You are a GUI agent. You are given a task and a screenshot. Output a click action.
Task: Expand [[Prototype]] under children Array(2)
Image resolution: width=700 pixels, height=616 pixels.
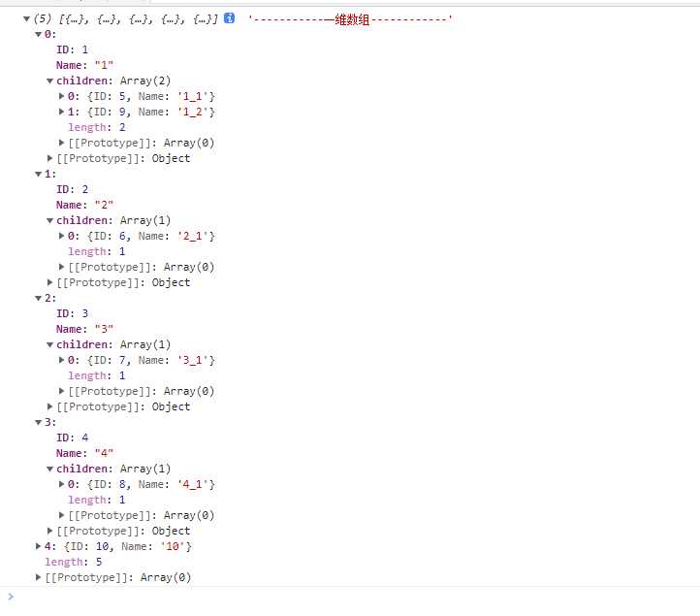pos(62,144)
